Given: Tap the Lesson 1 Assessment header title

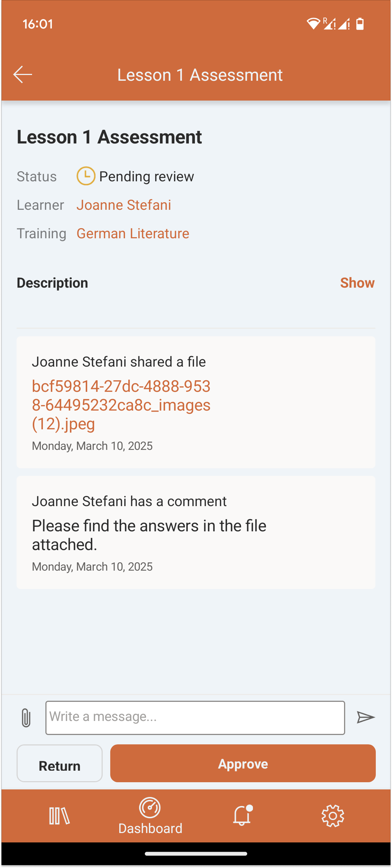Looking at the screenshot, I should point(200,75).
